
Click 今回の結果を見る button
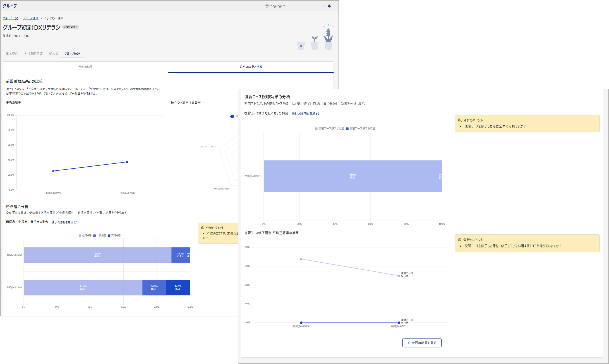pyautogui.click(x=422, y=343)
